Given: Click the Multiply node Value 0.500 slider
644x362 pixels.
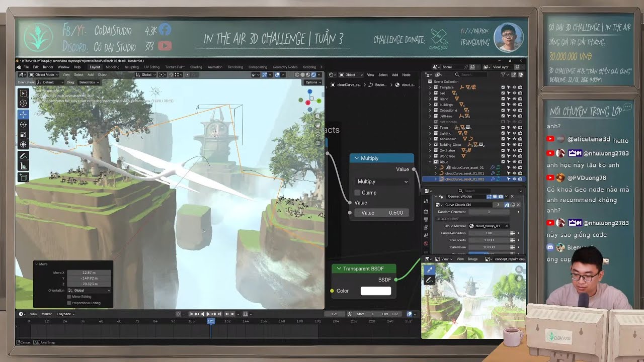Looking at the screenshot, I should [x=382, y=213].
